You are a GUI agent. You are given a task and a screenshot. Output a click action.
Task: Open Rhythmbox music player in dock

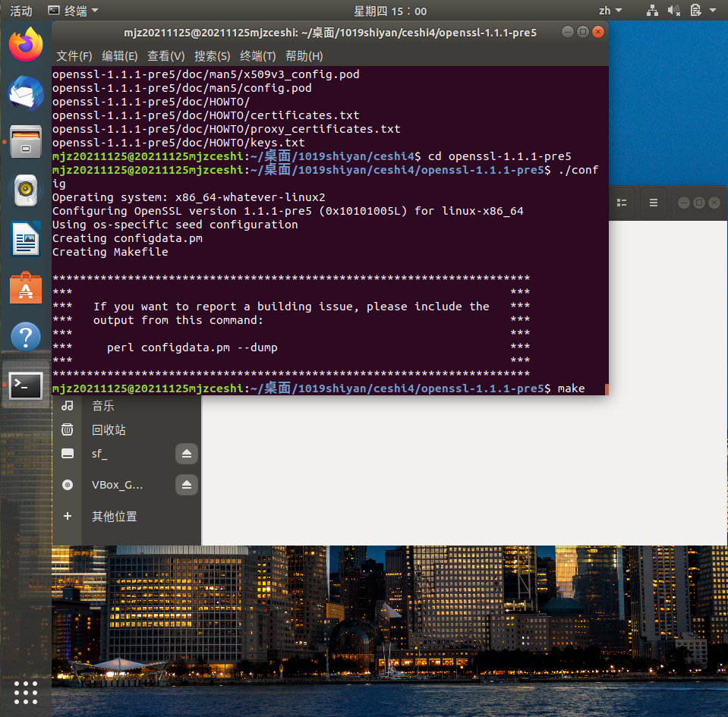click(x=26, y=190)
